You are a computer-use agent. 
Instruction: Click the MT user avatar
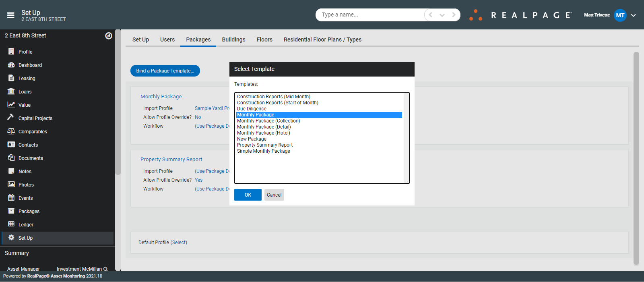point(620,15)
